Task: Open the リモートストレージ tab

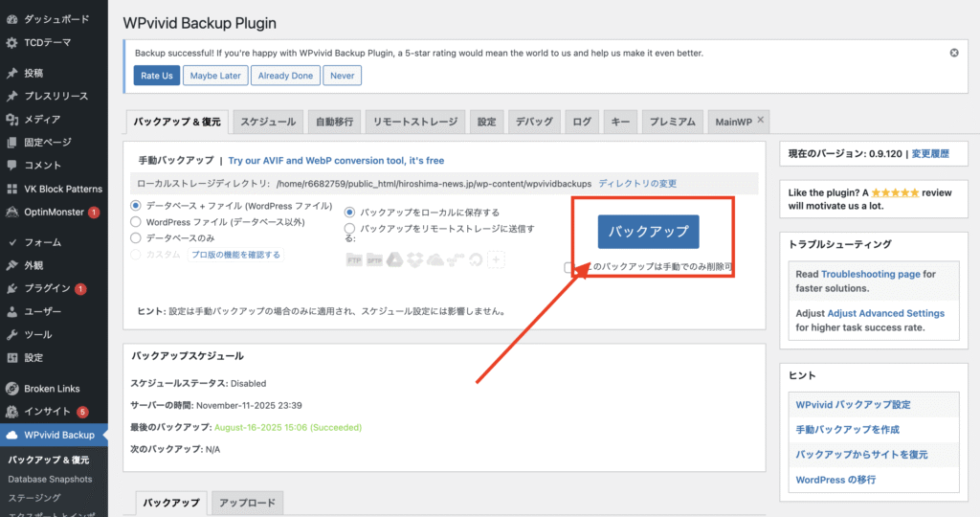Action: tap(414, 122)
